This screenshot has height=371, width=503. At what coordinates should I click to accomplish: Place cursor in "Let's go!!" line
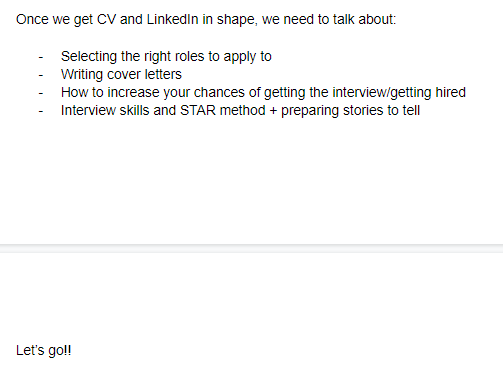44,350
